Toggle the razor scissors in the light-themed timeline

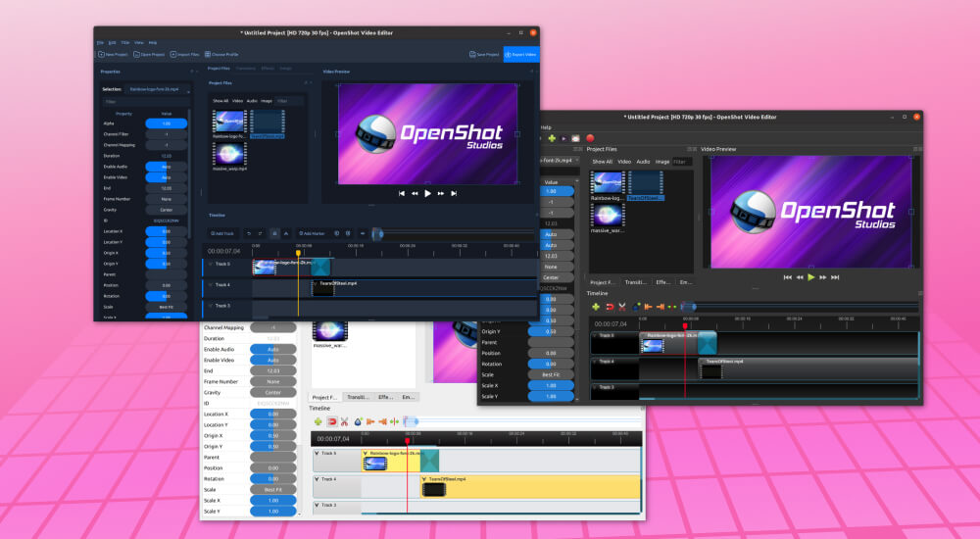click(x=344, y=421)
